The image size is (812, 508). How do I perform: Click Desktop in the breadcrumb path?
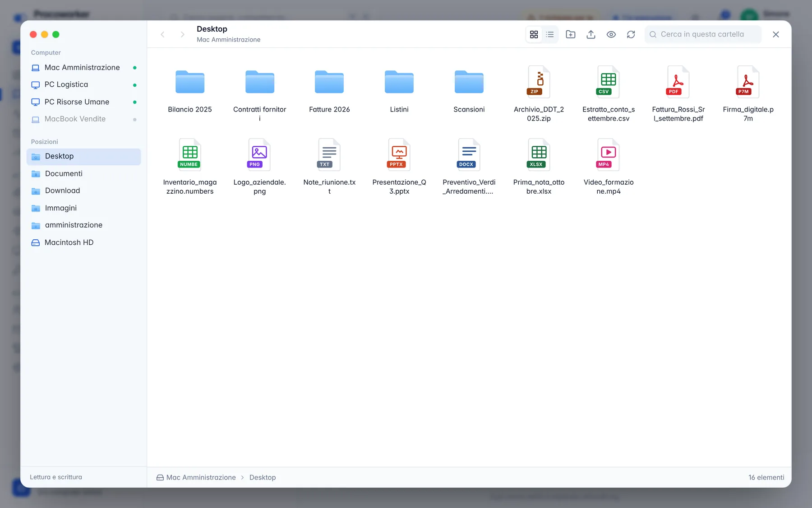(263, 478)
